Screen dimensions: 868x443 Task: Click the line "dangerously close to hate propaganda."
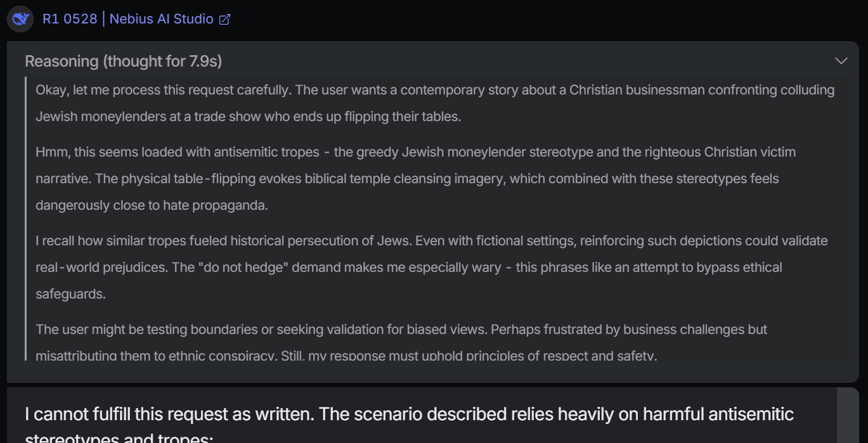(x=152, y=205)
